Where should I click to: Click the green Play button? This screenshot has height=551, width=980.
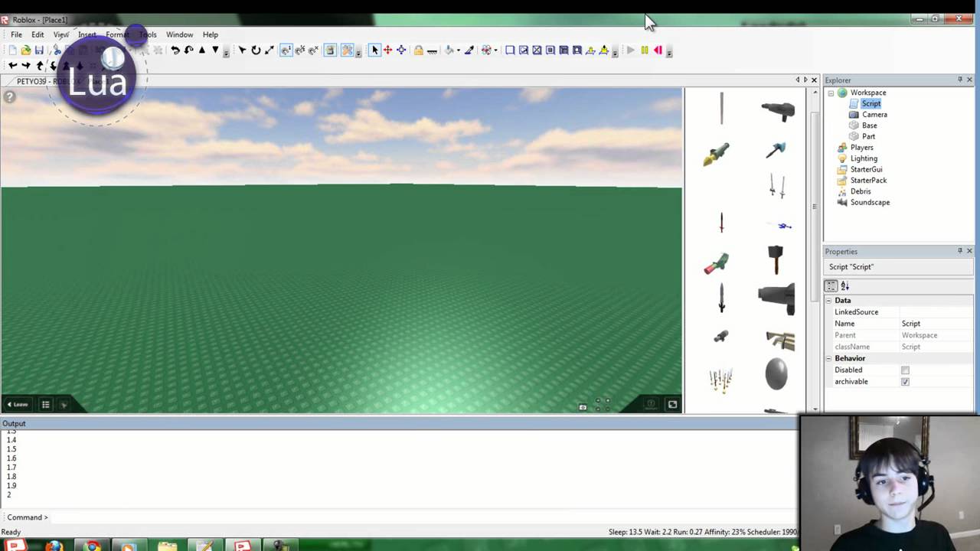click(631, 51)
